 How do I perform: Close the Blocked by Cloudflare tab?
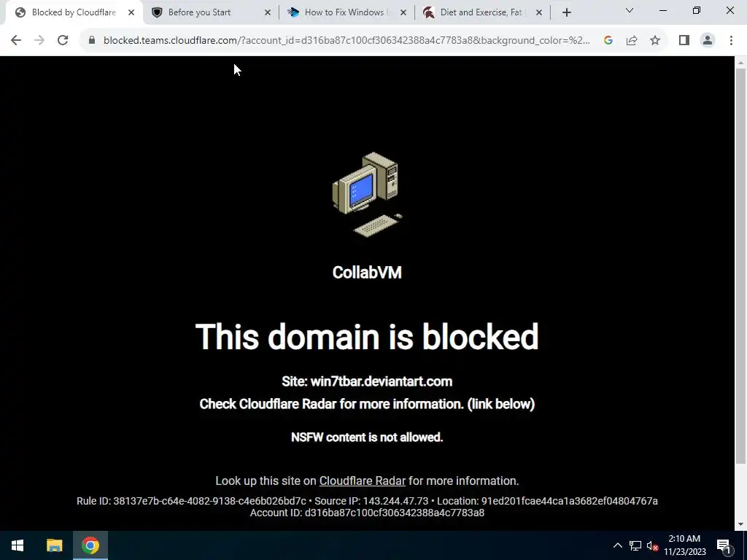click(131, 12)
